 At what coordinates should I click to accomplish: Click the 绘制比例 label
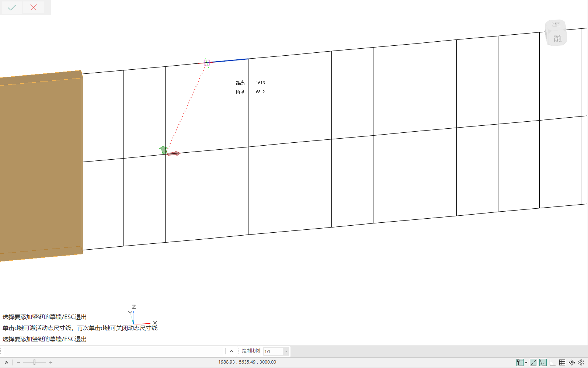(251, 351)
